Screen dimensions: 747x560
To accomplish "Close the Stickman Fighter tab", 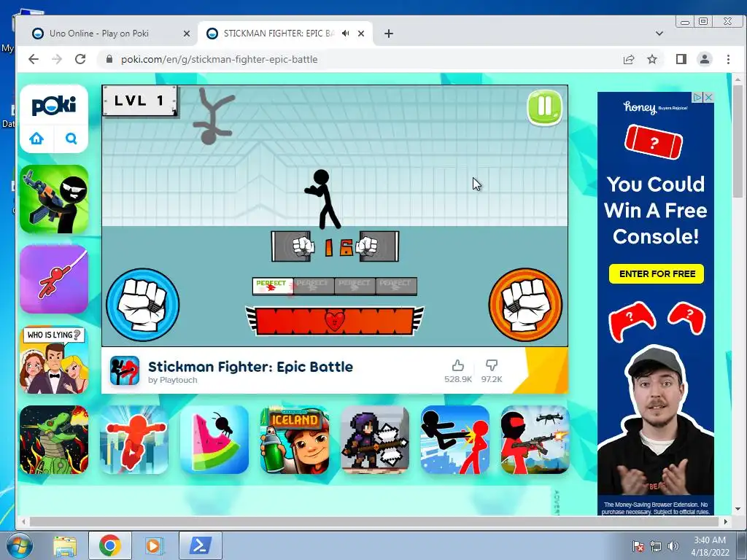I will tap(361, 34).
